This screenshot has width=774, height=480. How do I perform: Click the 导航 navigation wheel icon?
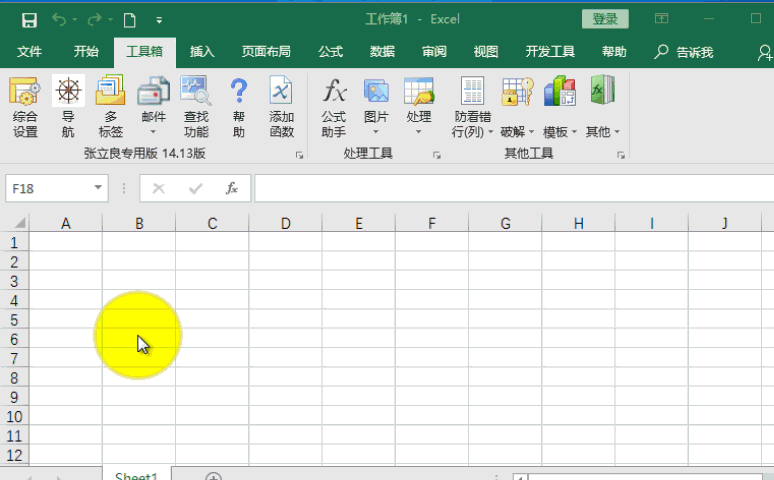coord(68,107)
